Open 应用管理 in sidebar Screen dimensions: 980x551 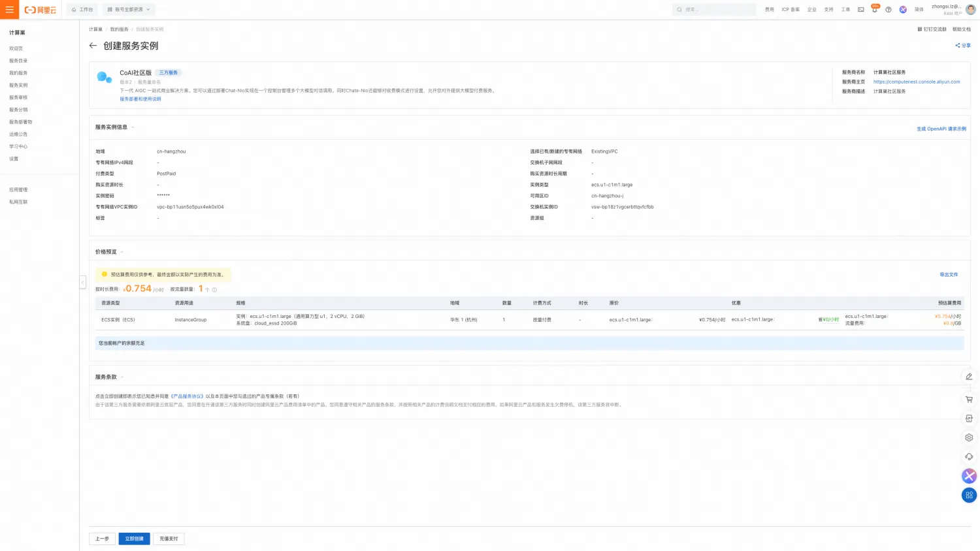click(x=18, y=190)
